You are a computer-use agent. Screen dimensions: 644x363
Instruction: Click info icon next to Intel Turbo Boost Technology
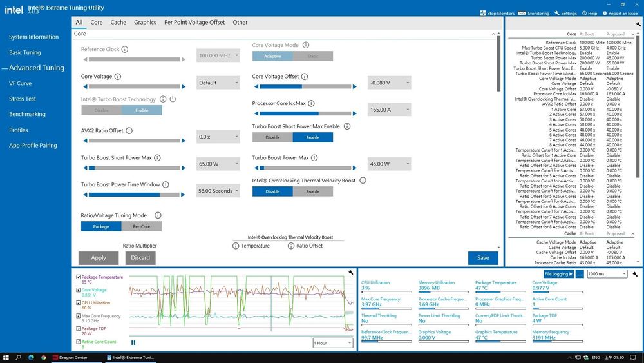coord(163,99)
